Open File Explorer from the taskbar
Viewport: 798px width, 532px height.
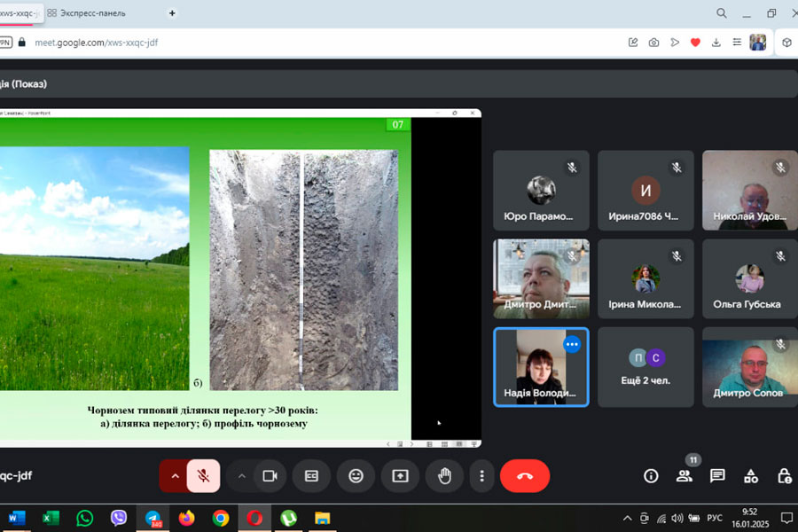[322, 518]
